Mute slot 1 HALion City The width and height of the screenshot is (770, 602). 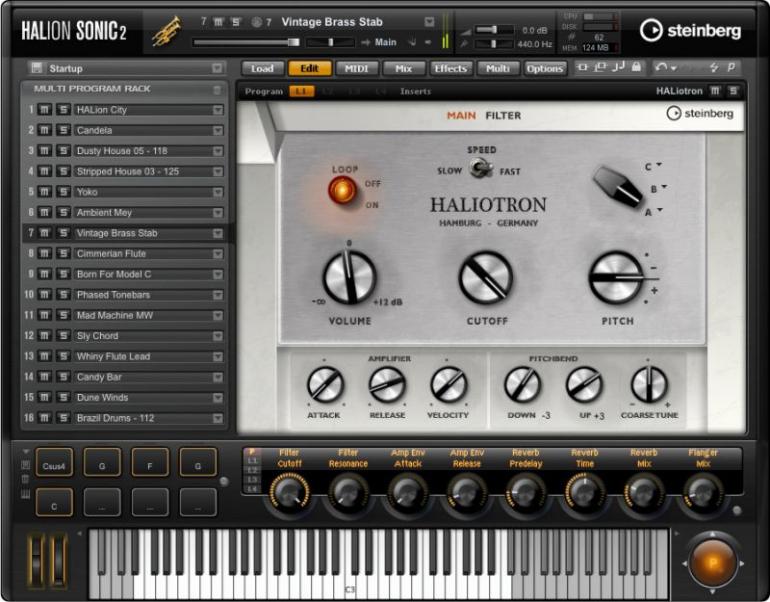[x=45, y=109]
